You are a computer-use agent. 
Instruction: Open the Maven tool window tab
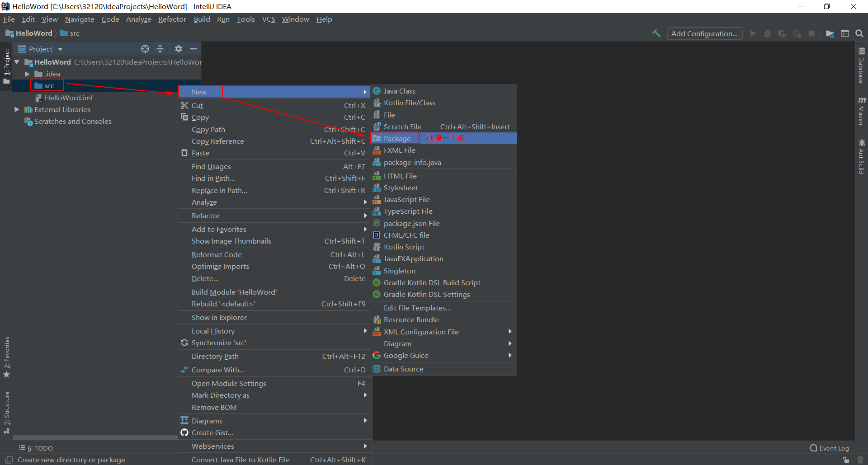point(862,111)
